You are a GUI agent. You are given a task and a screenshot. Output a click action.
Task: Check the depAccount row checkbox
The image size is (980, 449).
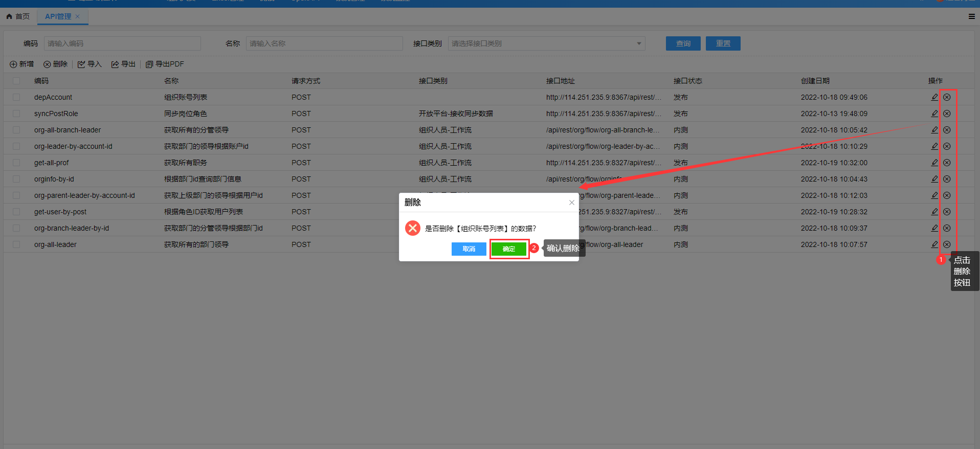(16, 97)
